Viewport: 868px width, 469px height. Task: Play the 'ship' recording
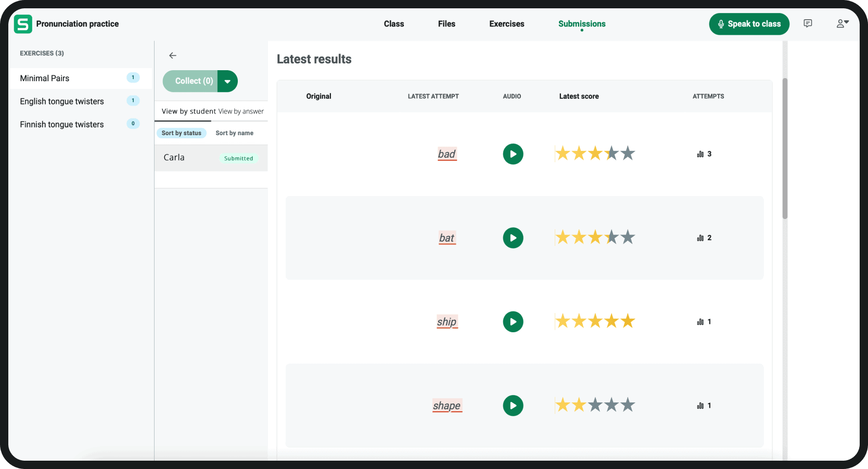513,322
